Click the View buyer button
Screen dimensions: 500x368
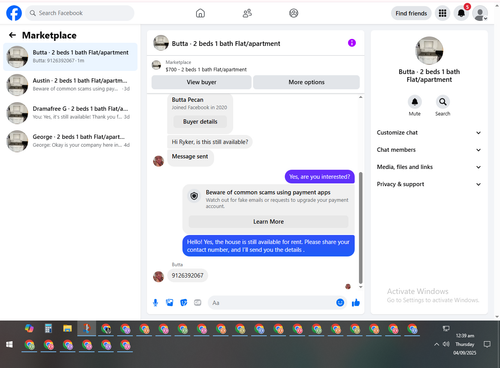tap(201, 82)
